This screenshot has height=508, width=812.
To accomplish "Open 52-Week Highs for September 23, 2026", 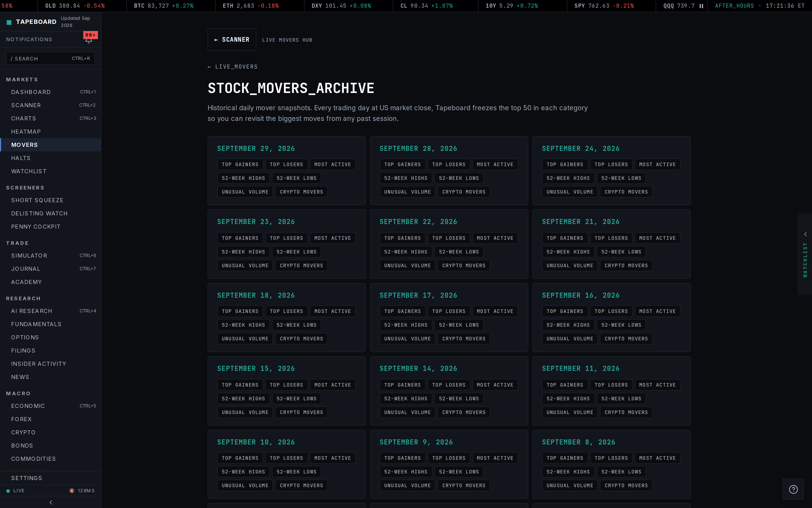I will tap(243, 252).
